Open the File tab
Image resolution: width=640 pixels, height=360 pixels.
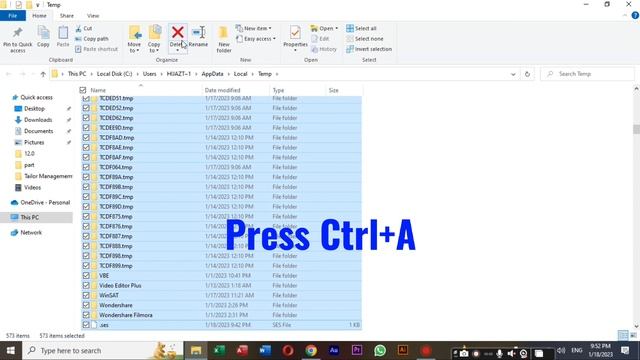click(x=13, y=16)
